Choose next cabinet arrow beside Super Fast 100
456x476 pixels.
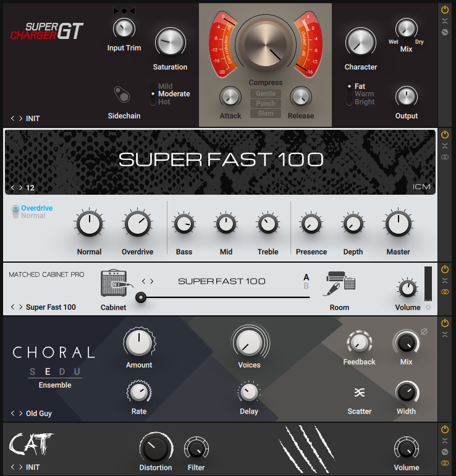tap(152, 281)
